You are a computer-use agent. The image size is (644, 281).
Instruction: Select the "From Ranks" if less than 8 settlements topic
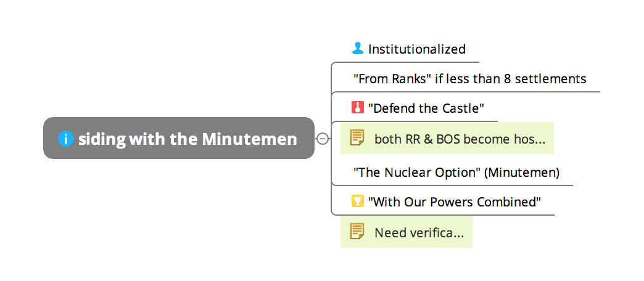[469, 79]
